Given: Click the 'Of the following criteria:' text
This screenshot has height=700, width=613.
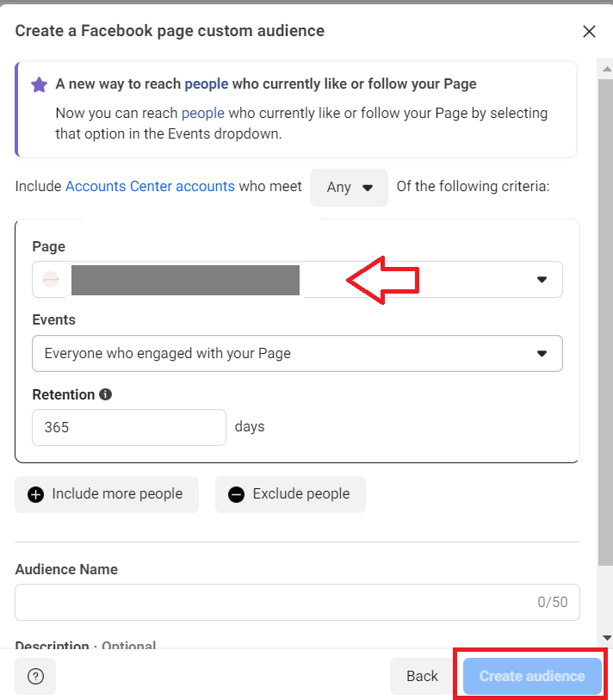Looking at the screenshot, I should tap(473, 186).
